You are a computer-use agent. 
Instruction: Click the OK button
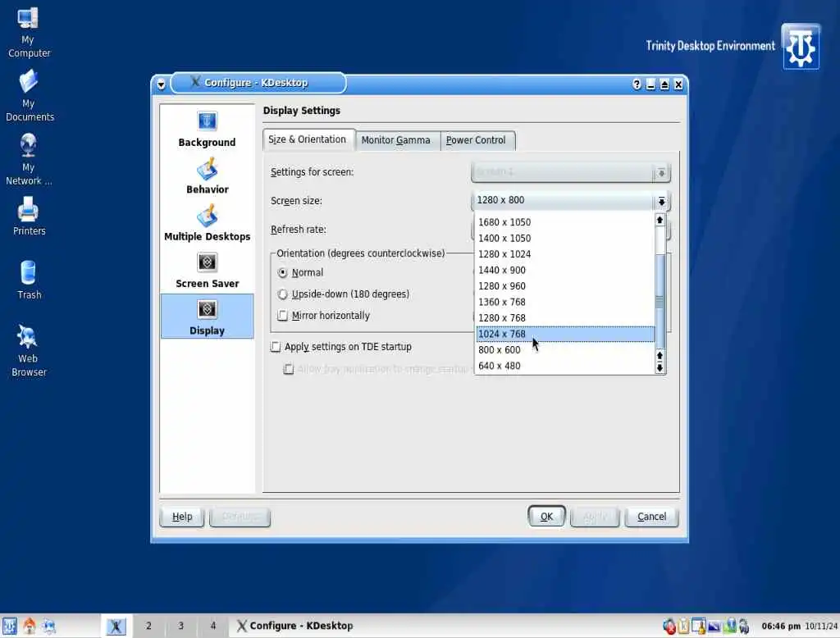point(546,517)
